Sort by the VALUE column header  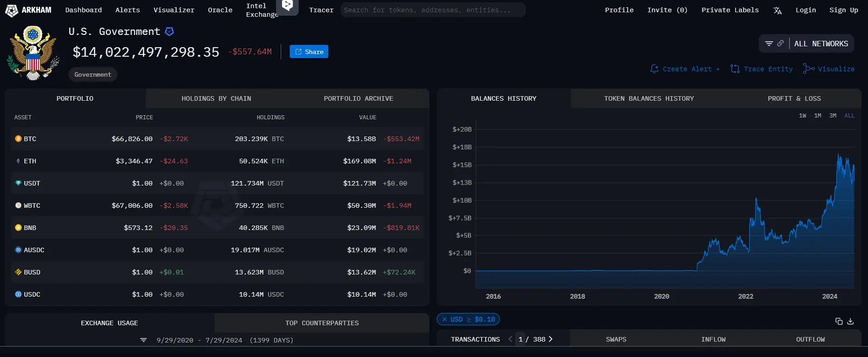coord(367,117)
